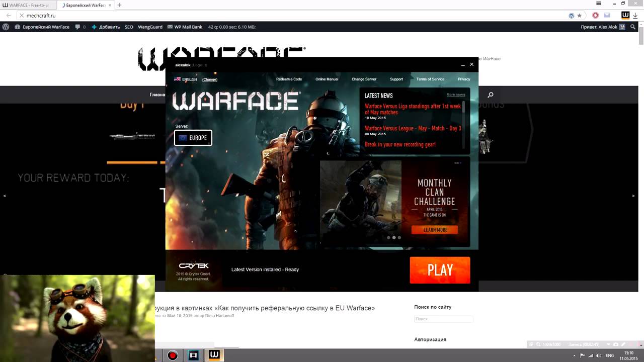Click ENG language indicator in tray
The image size is (644, 362).
[610, 355]
